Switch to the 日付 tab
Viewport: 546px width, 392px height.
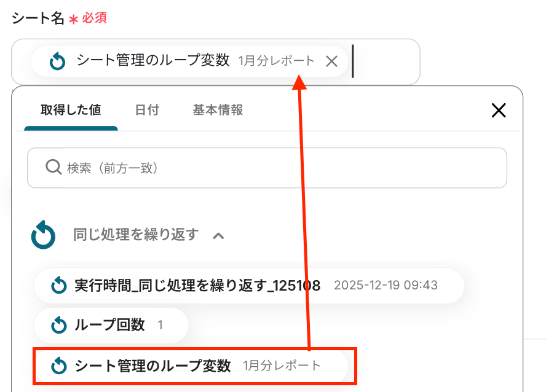(146, 110)
